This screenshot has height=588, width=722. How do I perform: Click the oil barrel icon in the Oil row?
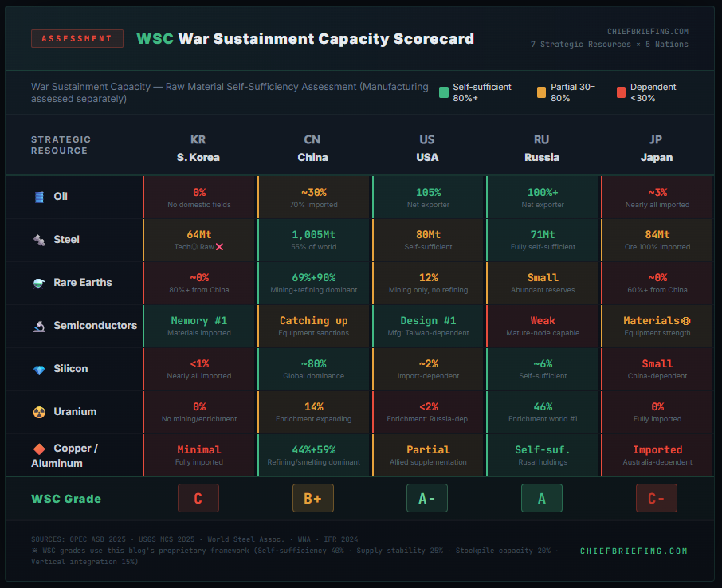pos(39,195)
